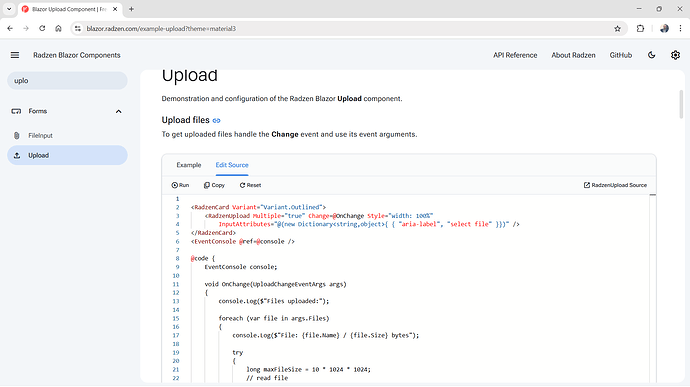Screen dimensions: 690x387
Task: Click 'foreach (var file in args.Files)' line
Action: pos(274,318)
